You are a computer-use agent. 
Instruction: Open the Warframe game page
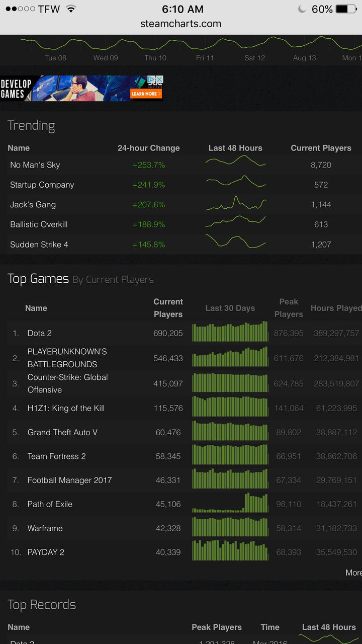point(45,528)
